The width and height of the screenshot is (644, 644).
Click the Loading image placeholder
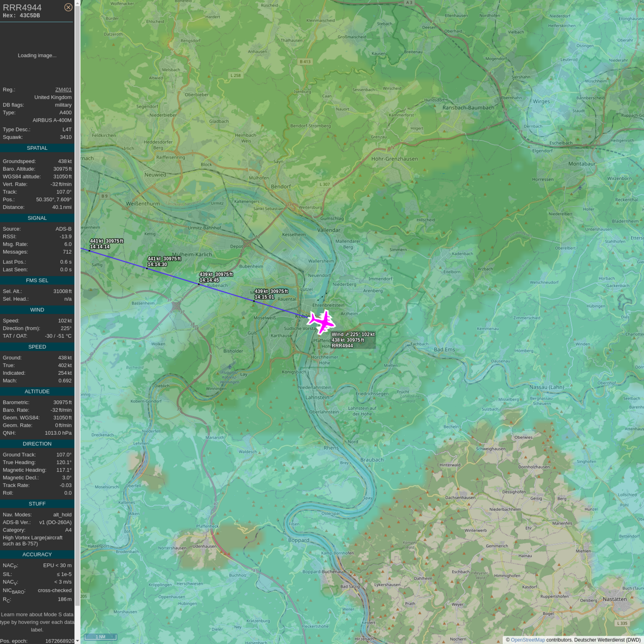coord(37,55)
